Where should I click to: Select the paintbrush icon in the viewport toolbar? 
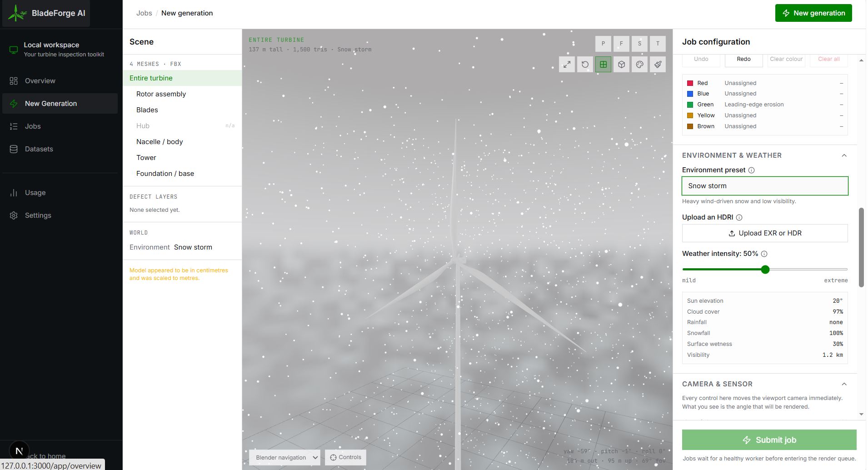coord(658,65)
